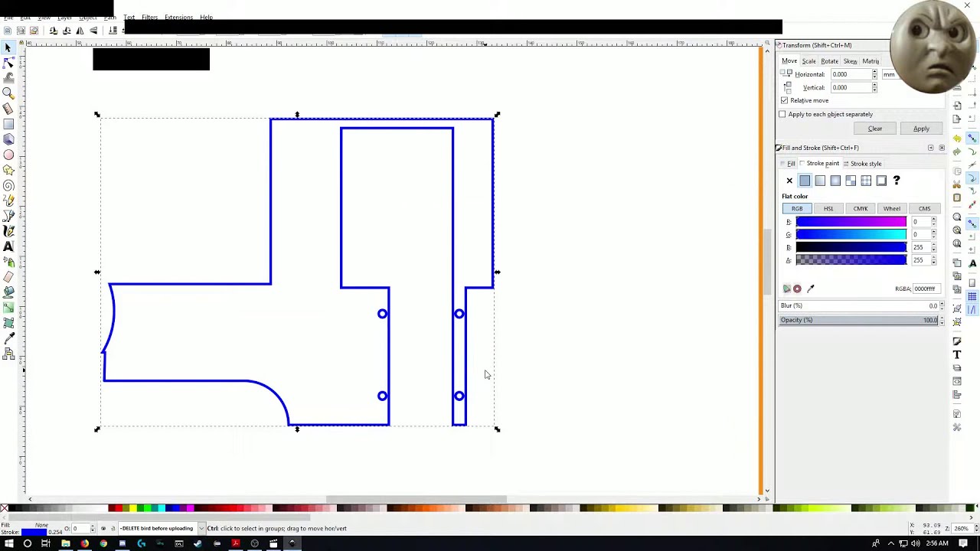The height and width of the screenshot is (551, 980).
Task: Select the Spiral tool
Action: pos(8,185)
